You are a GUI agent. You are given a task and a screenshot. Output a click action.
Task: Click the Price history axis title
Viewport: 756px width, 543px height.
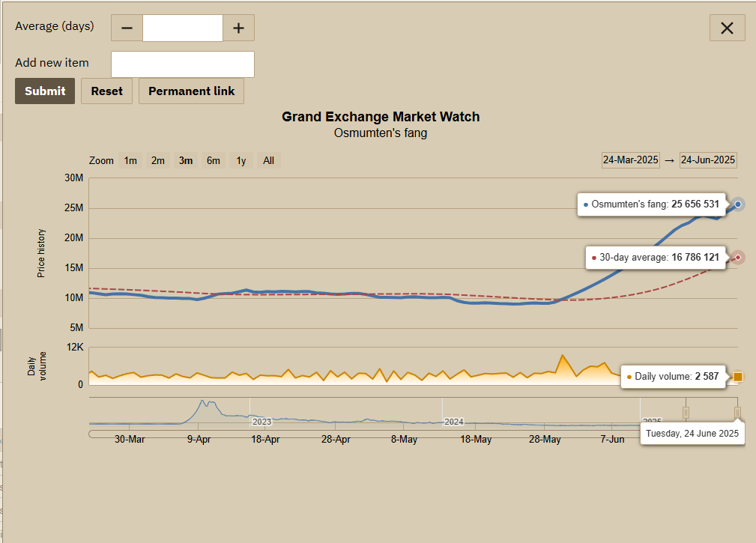coord(41,253)
